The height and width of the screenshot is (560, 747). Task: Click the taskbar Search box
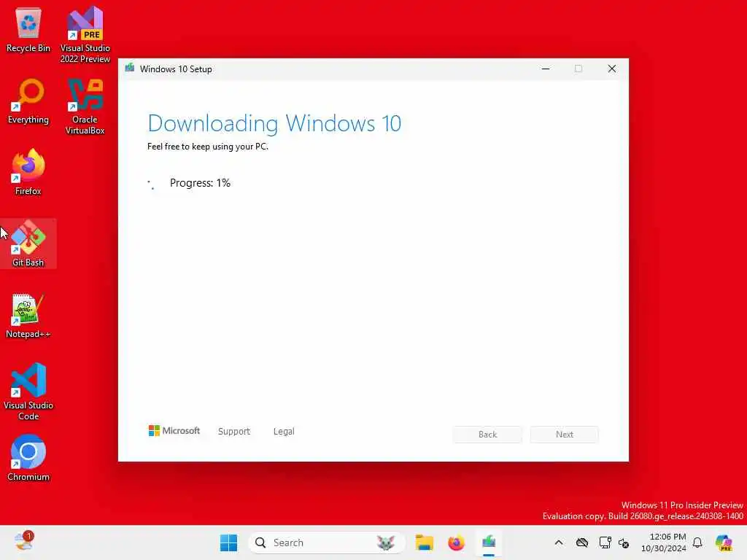(x=326, y=542)
